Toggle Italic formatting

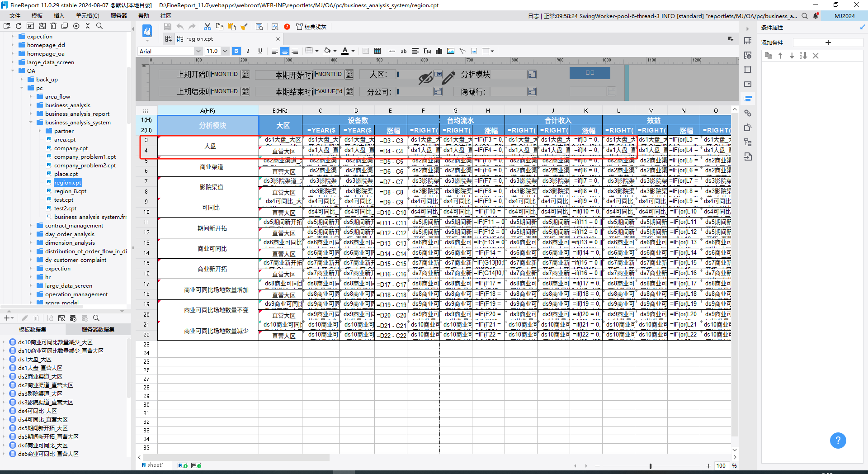click(248, 51)
